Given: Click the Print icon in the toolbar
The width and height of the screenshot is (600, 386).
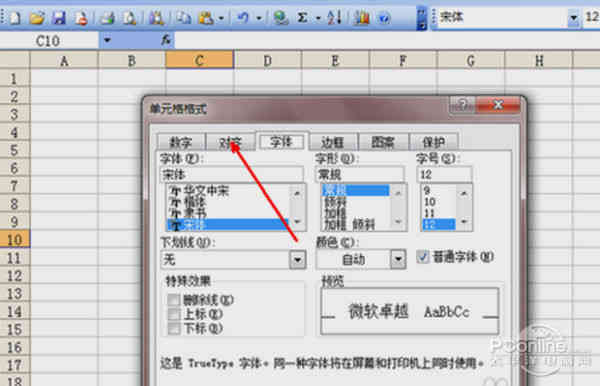Looking at the screenshot, I should [108, 18].
